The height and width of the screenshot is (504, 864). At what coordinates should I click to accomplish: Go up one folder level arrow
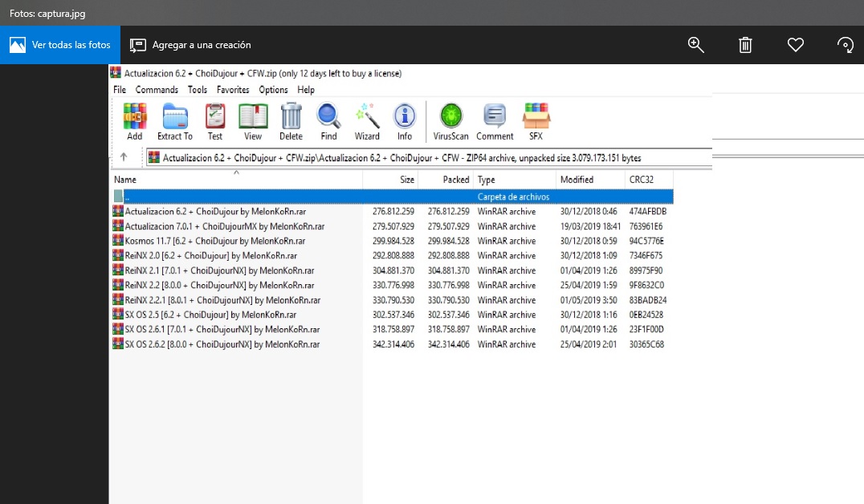click(x=124, y=157)
